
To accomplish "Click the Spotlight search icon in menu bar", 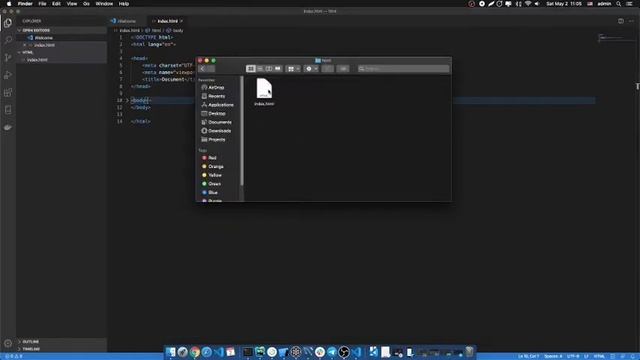I will click(618, 4).
